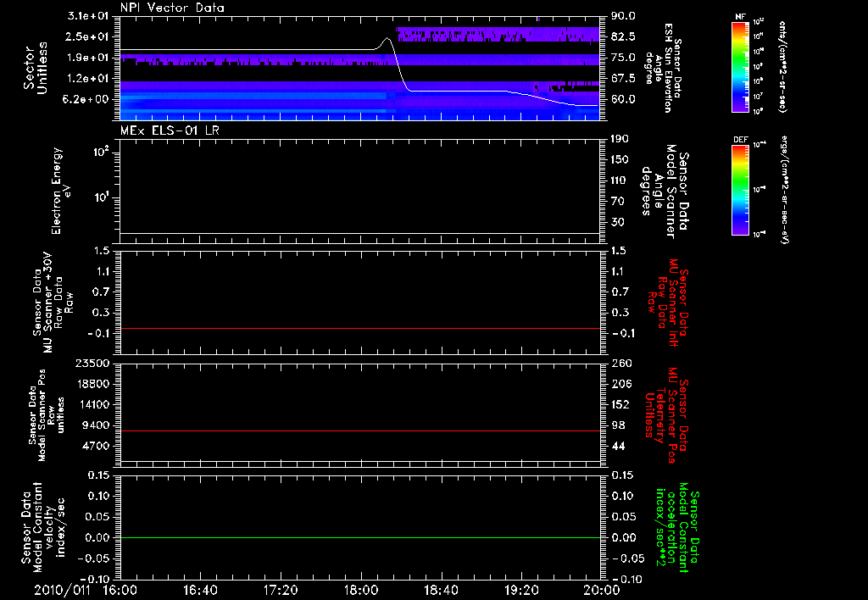Click the 17:20 time axis label
The width and height of the screenshot is (868, 600).
click(x=281, y=590)
